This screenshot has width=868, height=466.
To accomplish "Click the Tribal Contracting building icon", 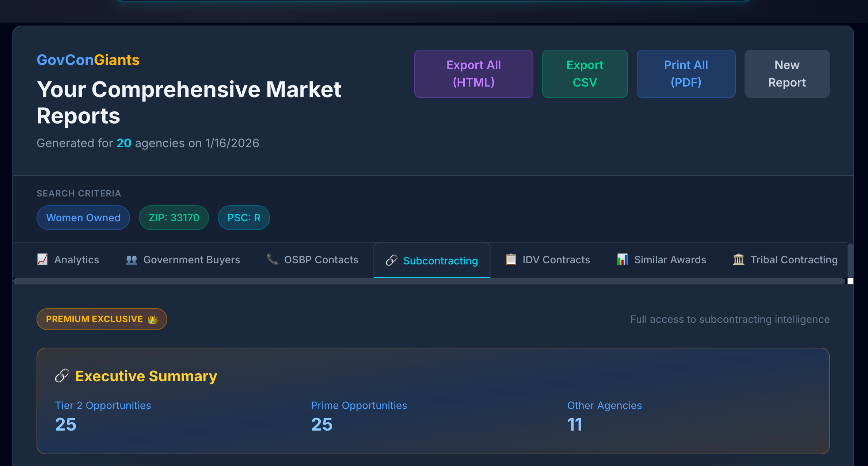I will [x=739, y=260].
